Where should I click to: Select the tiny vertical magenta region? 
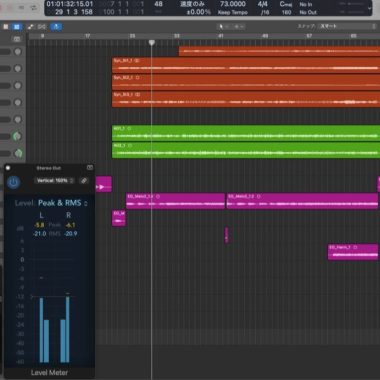227,235
